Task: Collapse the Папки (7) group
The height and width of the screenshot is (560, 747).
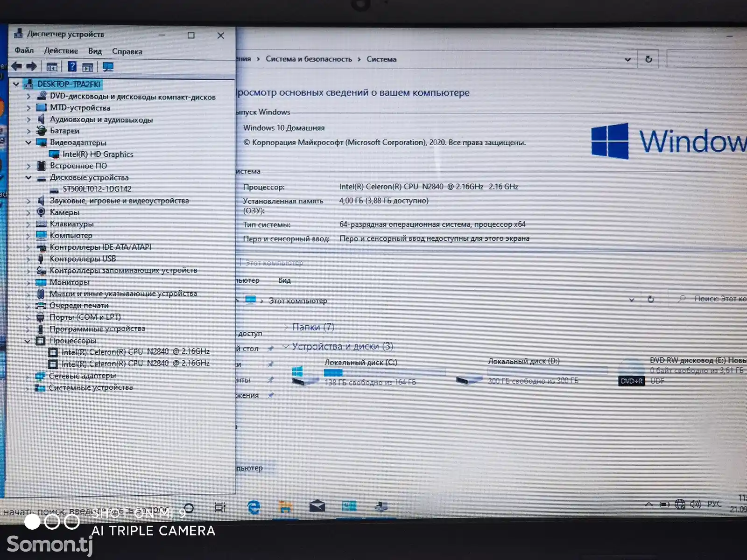Action: 286,327
